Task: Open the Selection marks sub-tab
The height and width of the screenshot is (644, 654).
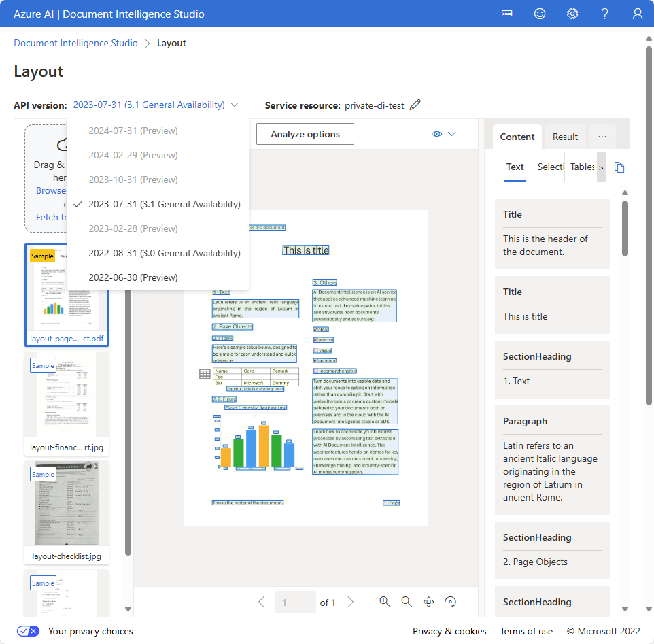Action: pos(550,167)
